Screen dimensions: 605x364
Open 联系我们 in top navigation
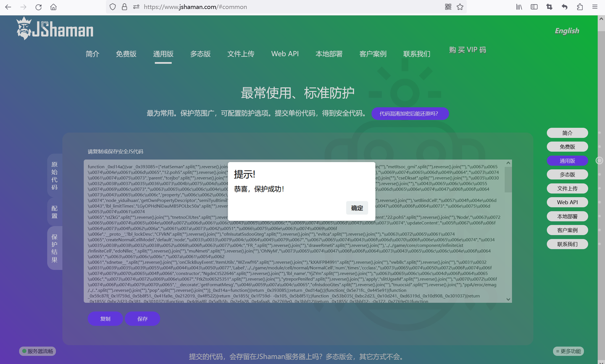[x=417, y=54]
